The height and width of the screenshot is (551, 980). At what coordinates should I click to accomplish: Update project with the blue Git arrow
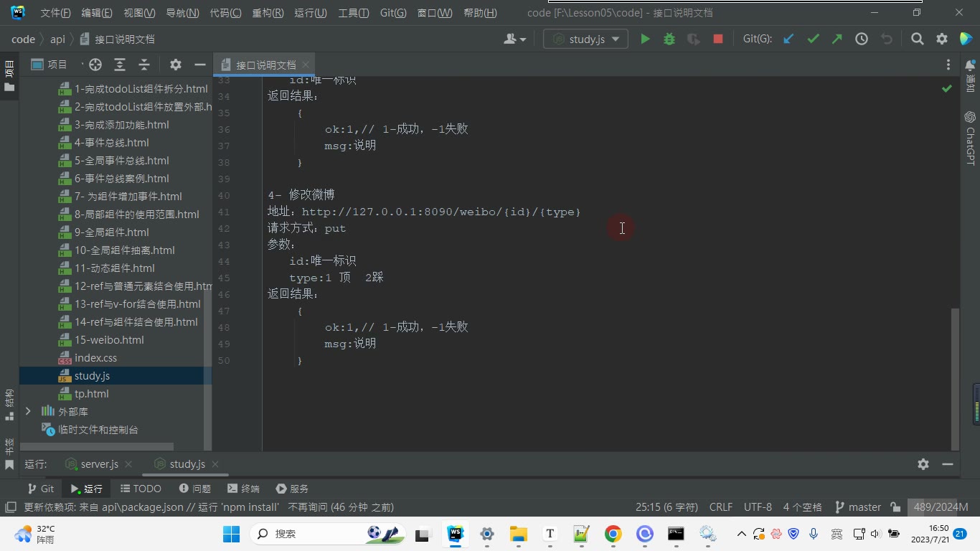click(788, 39)
